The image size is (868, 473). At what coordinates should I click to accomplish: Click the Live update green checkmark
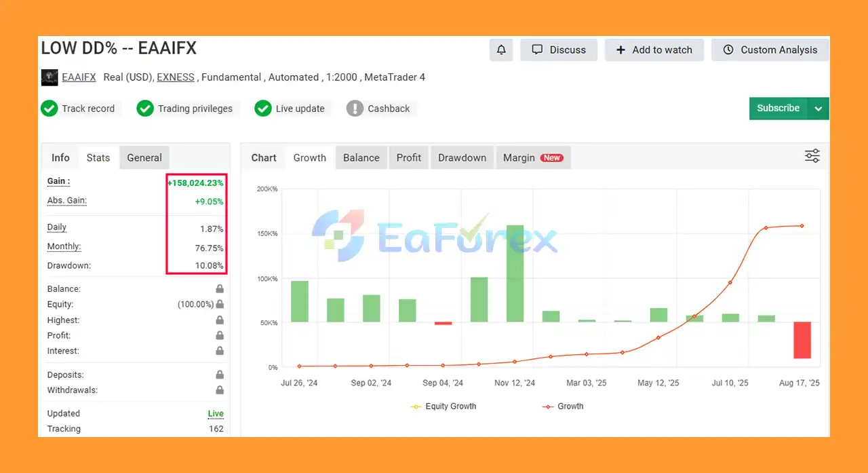[x=263, y=109]
